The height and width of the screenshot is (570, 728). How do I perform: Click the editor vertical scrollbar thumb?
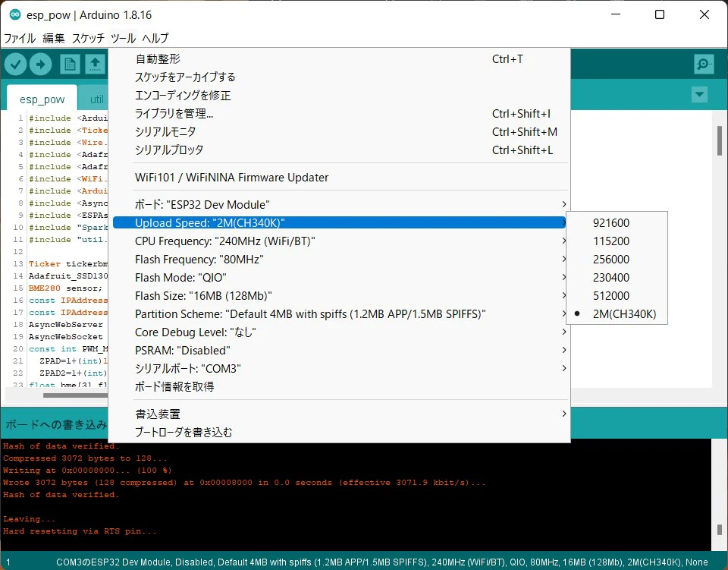pyautogui.click(x=719, y=140)
